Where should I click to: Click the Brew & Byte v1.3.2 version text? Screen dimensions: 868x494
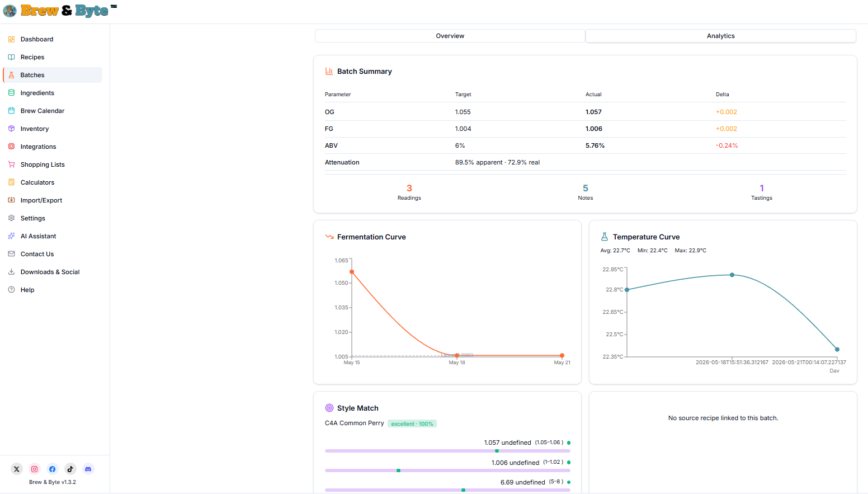[x=53, y=482]
